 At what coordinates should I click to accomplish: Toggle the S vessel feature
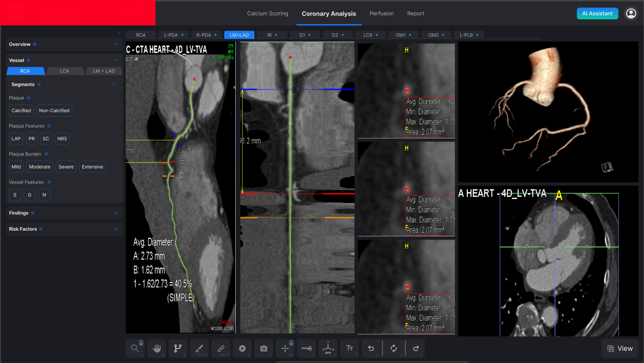coord(15,195)
